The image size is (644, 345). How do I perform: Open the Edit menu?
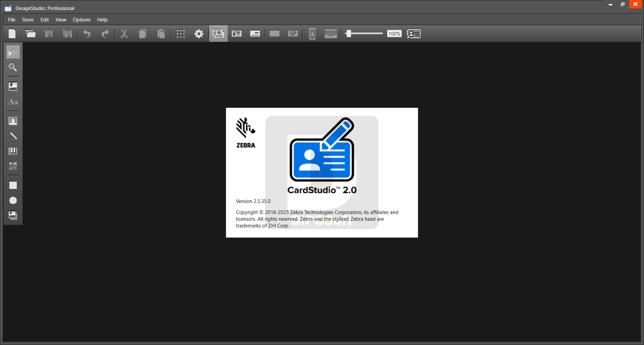point(45,20)
